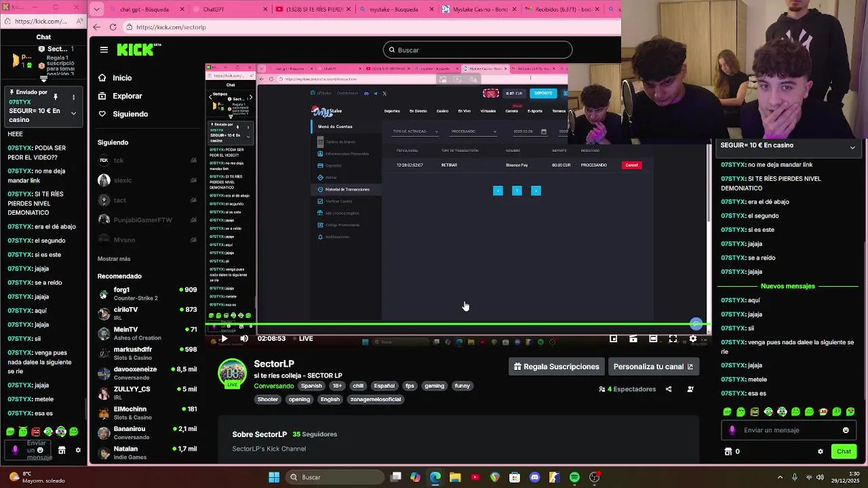Click Personaliza tu canal button
Screen dimensions: 868x488
(x=654, y=367)
